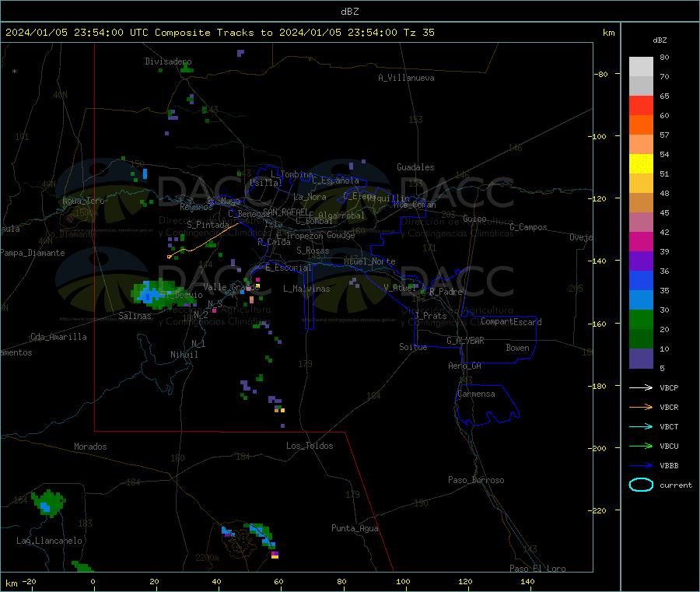Click the 100 km bottom axis label

tap(403, 581)
